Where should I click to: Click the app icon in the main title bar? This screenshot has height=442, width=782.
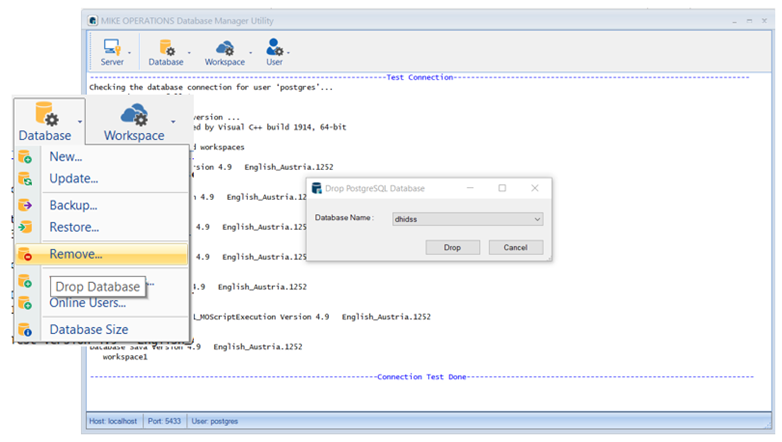click(x=93, y=20)
